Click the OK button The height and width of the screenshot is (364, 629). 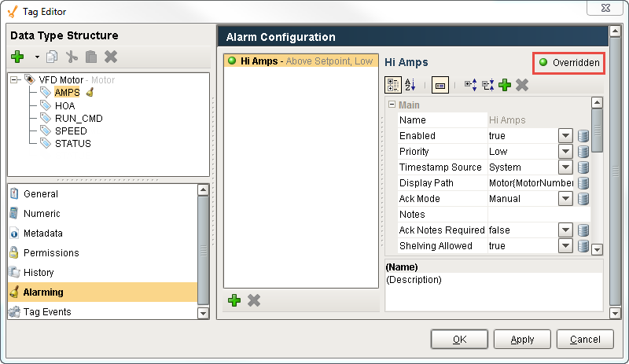pos(459,340)
